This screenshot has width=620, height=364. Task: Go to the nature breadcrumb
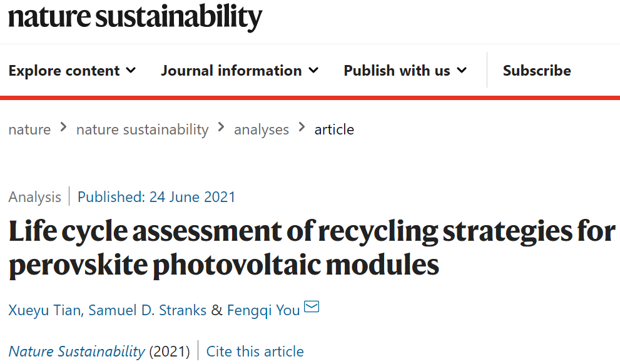[29, 129]
